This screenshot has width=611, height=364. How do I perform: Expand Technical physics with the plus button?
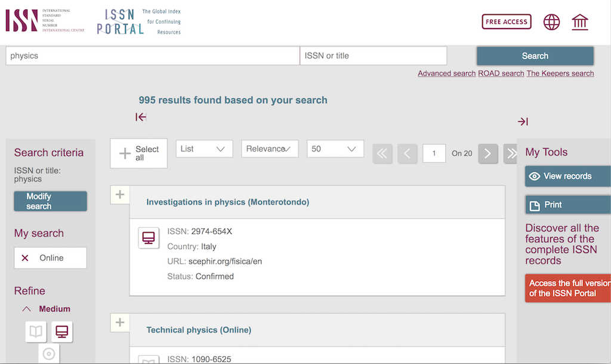click(x=119, y=322)
